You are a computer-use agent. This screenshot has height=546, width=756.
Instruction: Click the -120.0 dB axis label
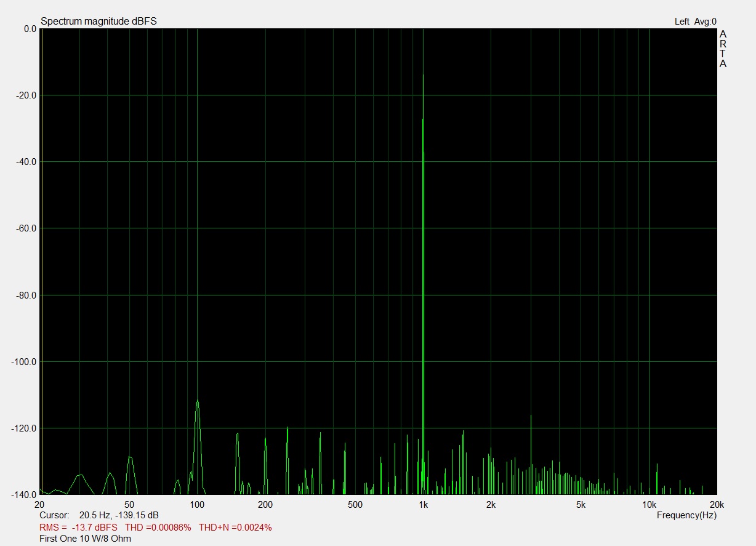pyautogui.click(x=24, y=428)
